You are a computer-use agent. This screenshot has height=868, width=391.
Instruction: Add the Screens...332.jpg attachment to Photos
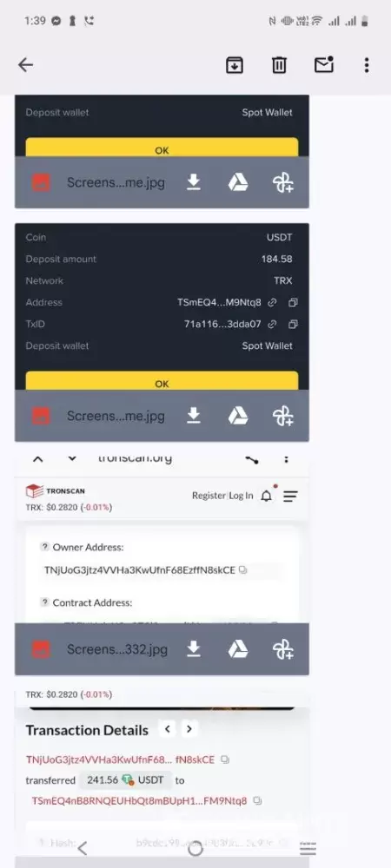[x=283, y=649]
